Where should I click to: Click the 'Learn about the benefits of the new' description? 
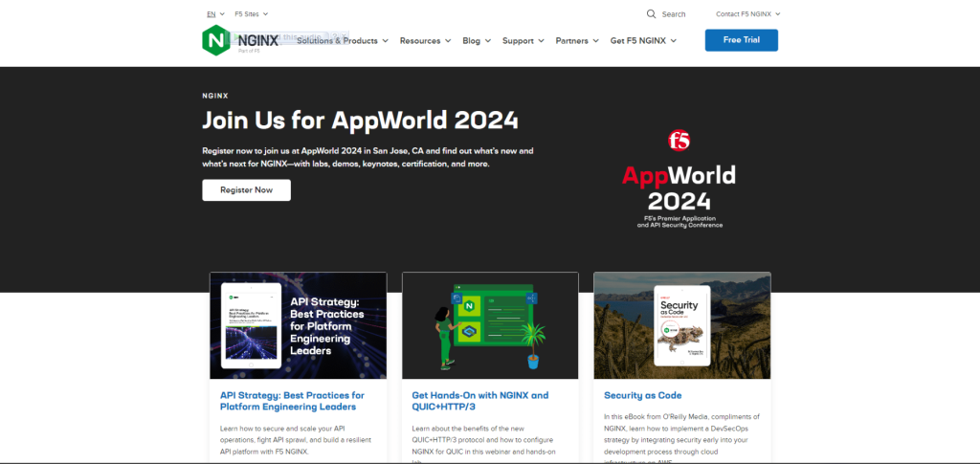[483, 445]
